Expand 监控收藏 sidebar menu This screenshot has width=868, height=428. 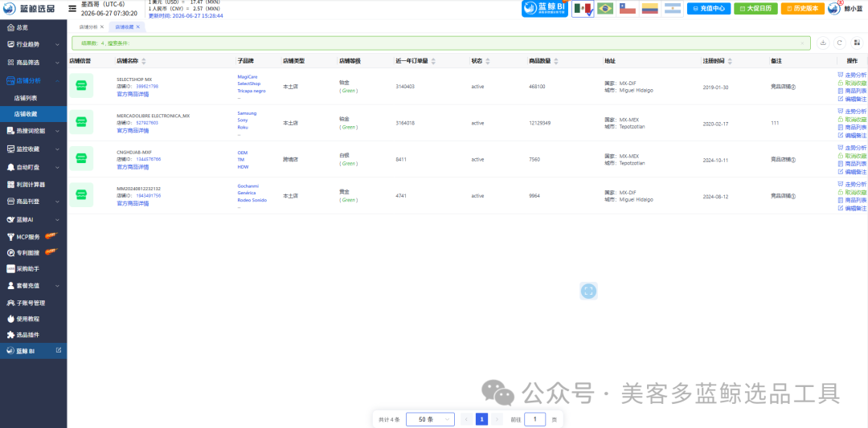click(x=33, y=149)
